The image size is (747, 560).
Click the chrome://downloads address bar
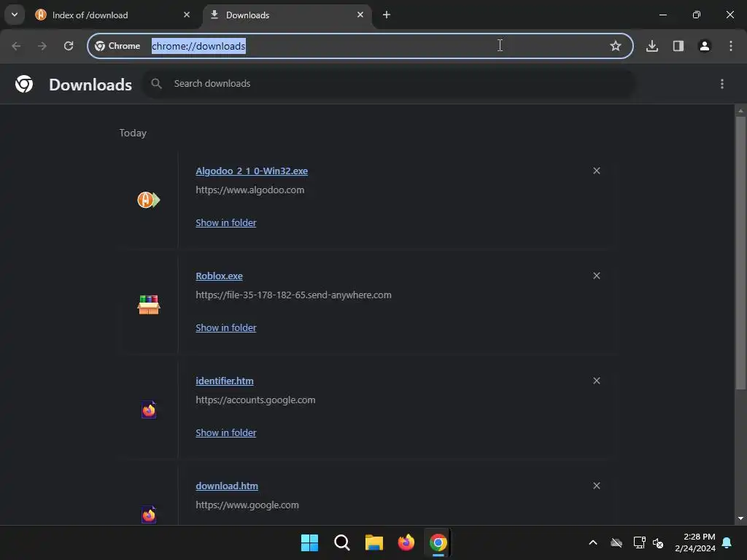[360, 46]
